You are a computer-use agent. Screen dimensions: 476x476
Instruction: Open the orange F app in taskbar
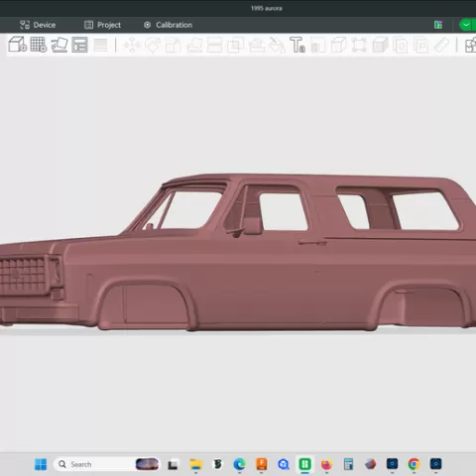pyautogui.click(x=262, y=464)
